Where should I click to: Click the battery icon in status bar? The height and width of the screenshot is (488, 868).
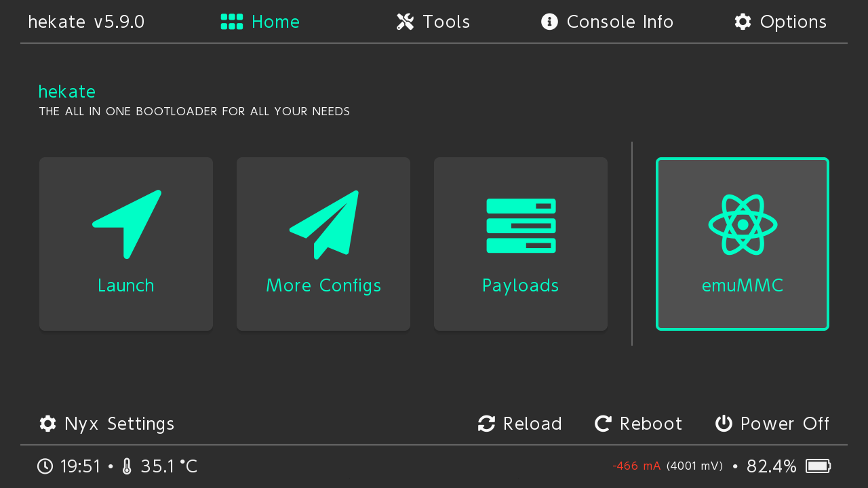(x=818, y=466)
